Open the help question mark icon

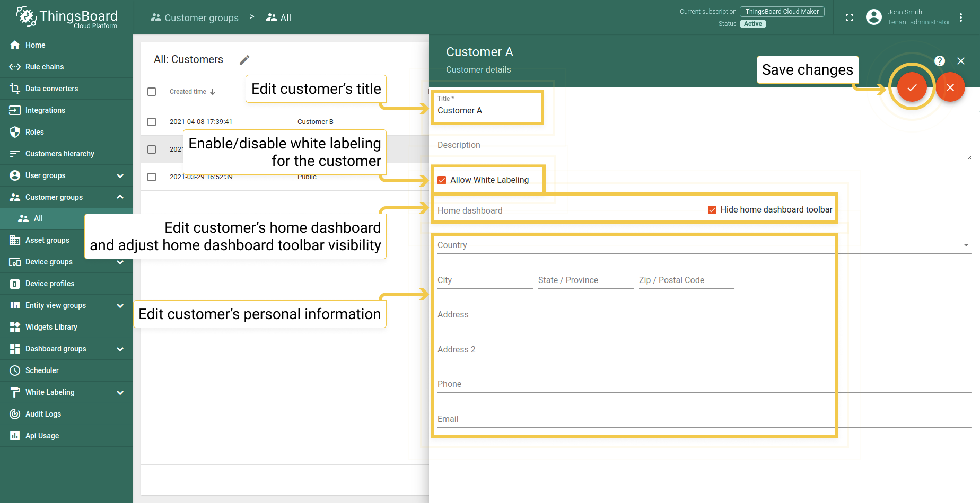click(939, 61)
